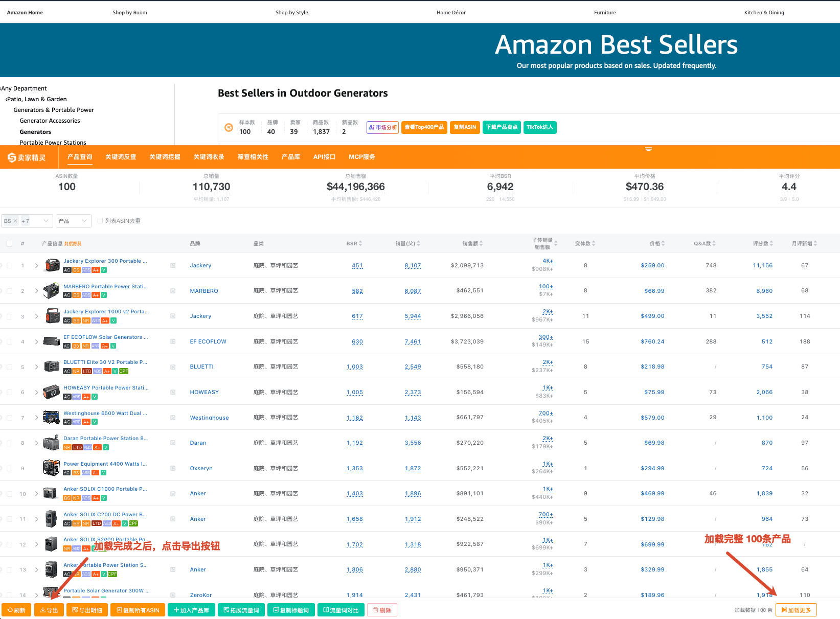The width and height of the screenshot is (840, 619).
Task: Click the detail icon in the BLUETTI row
Action: 173,367
